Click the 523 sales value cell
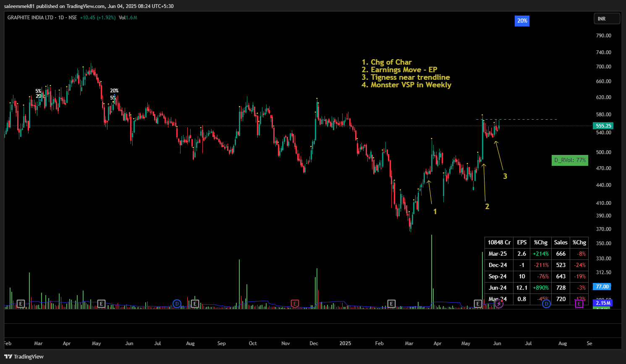626x364 pixels. click(x=561, y=265)
